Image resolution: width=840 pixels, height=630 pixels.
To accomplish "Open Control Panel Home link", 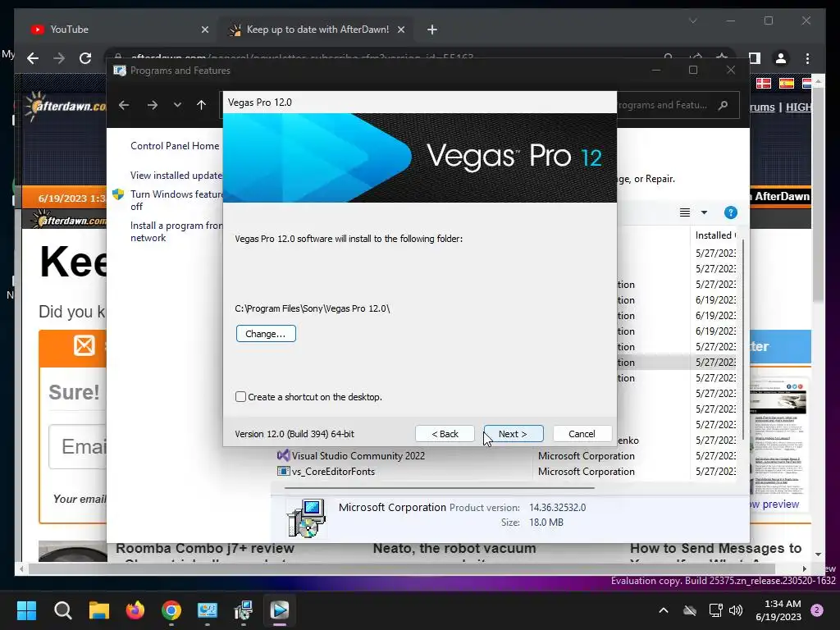I will point(175,146).
